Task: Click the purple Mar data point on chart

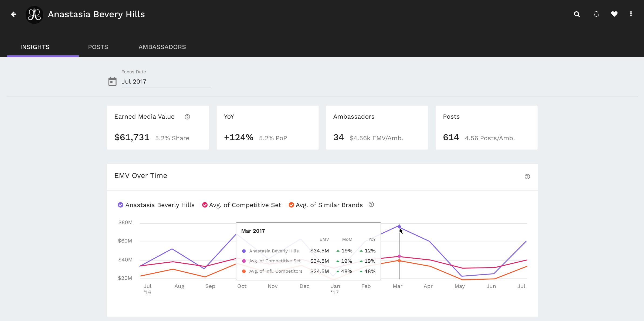Action: pyautogui.click(x=399, y=227)
